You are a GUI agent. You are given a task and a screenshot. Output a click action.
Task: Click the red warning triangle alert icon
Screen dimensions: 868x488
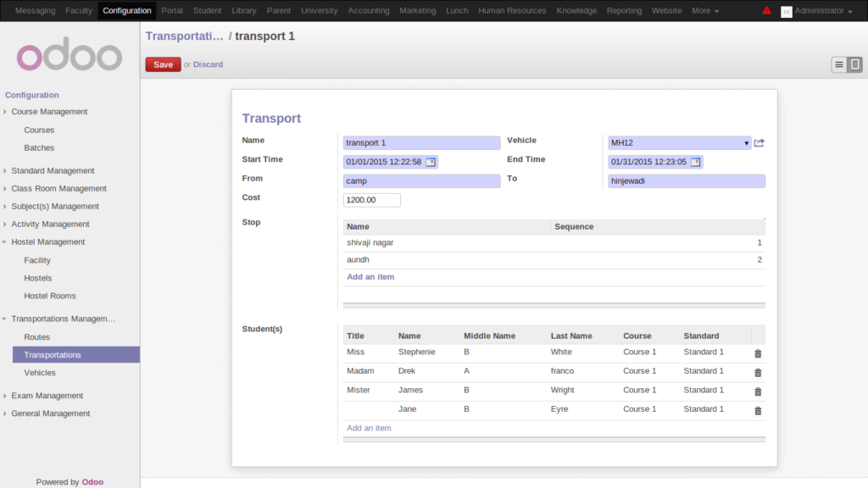point(765,11)
